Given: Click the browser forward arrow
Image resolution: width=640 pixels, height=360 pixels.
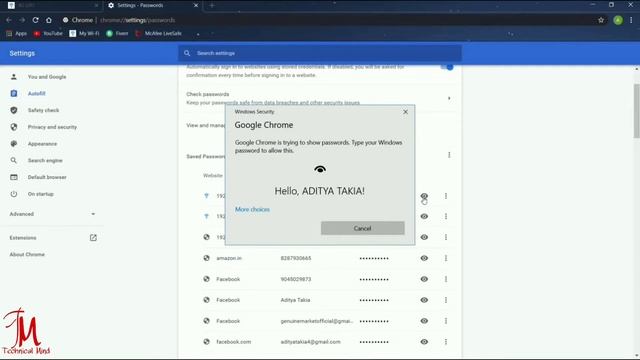Looking at the screenshot, I should (x=22, y=20).
